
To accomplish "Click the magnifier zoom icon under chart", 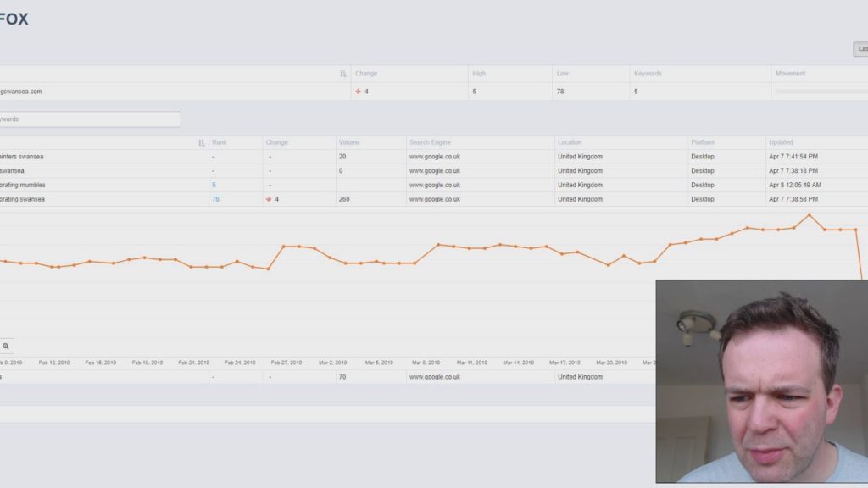I will [6, 347].
